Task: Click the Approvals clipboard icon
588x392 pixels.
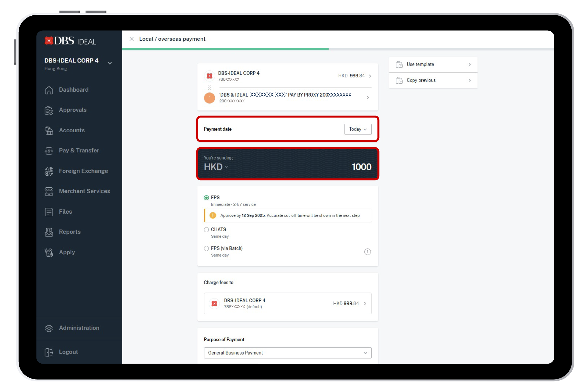Action: 49,110
